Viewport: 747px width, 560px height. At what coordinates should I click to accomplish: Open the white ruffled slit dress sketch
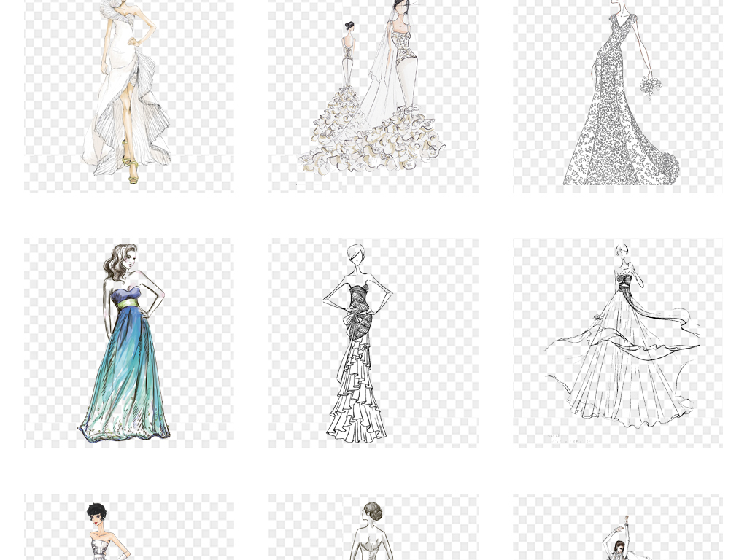coord(129,96)
